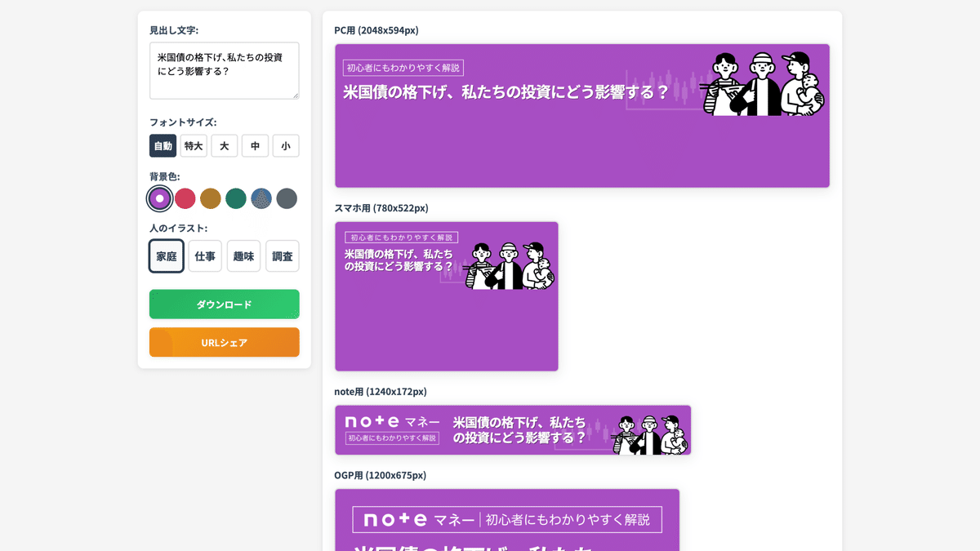Select the 特大 font size option

click(194, 145)
